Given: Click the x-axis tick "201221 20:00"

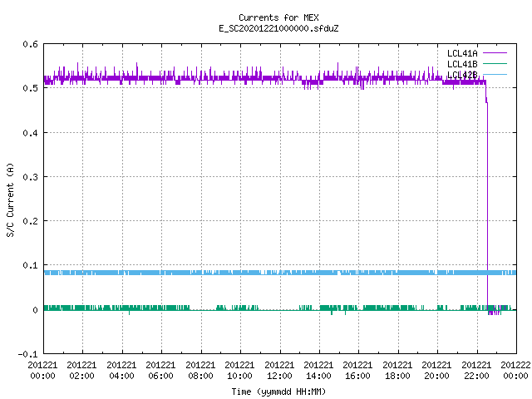Looking at the screenshot, I should tap(436, 371).
